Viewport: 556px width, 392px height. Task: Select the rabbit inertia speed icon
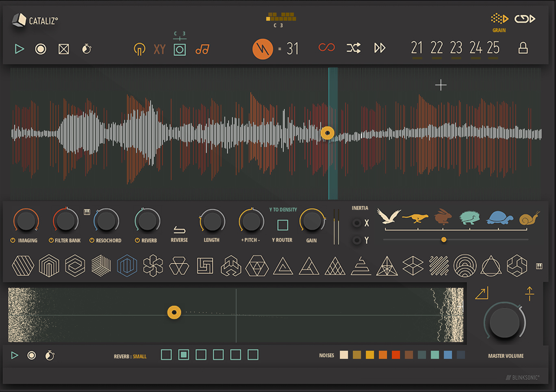pyautogui.click(x=443, y=217)
